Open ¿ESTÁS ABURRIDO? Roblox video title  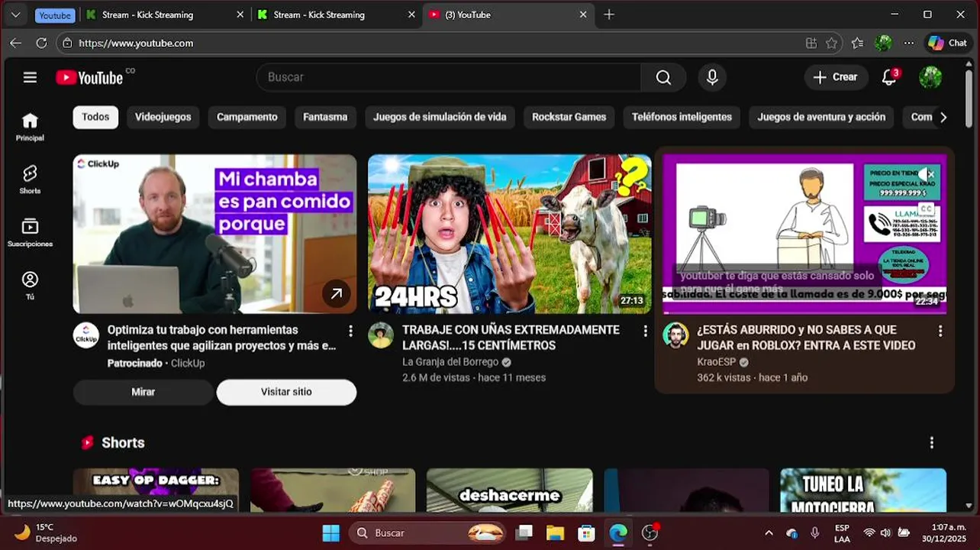click(806, 338)
